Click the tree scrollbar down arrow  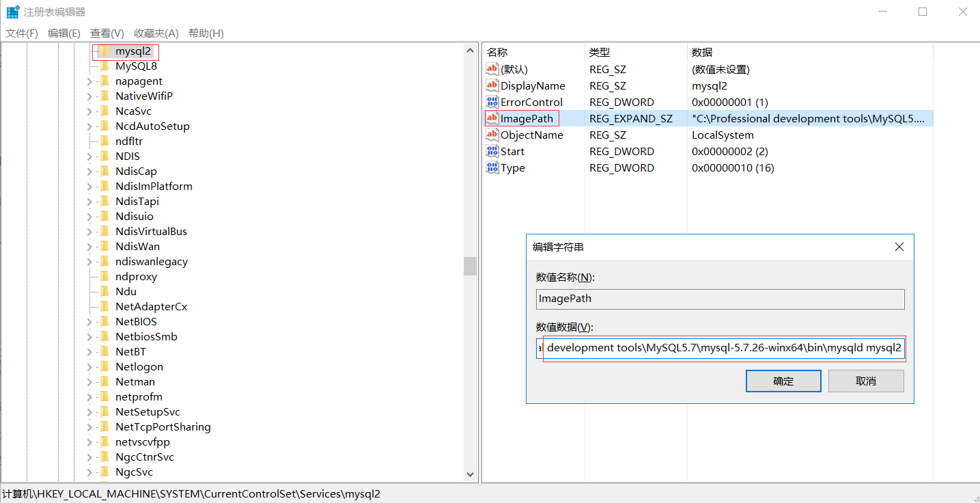[x=470, y=474]
